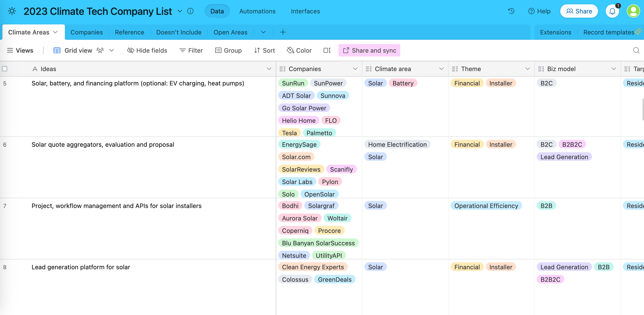This screenshot has height=315, width=644.
Task: Click the sun base icon
Action: (12, 11)
